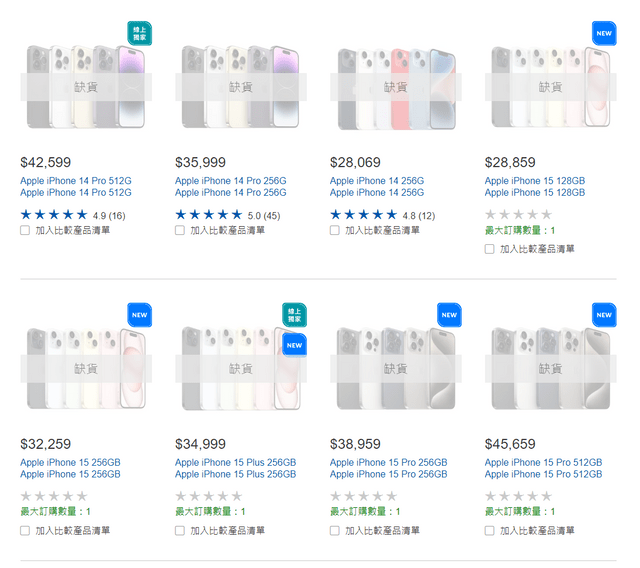Click 最大訂購數量:1 under iPhone 15 256GB
This screenshot has height=568, width=640.
[56, 511]
